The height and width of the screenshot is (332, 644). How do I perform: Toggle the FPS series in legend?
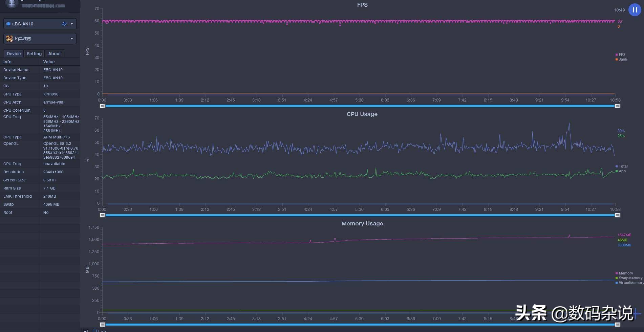click(622, 54)
